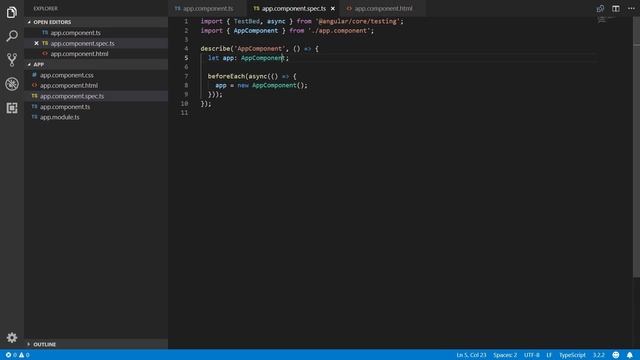Close app.component.spec.ts in Open Editors
This screenshot has height=360, width=640.
[x=36, y=43]
